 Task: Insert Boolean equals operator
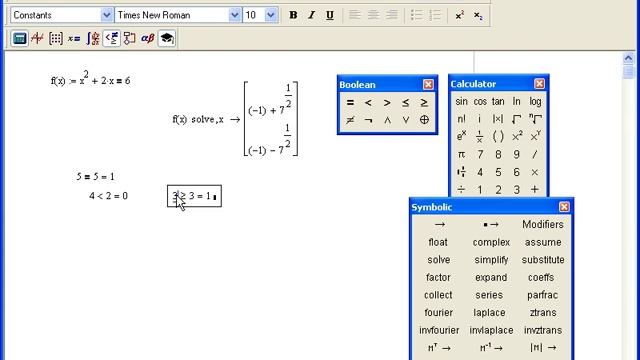tap(350, 102)
